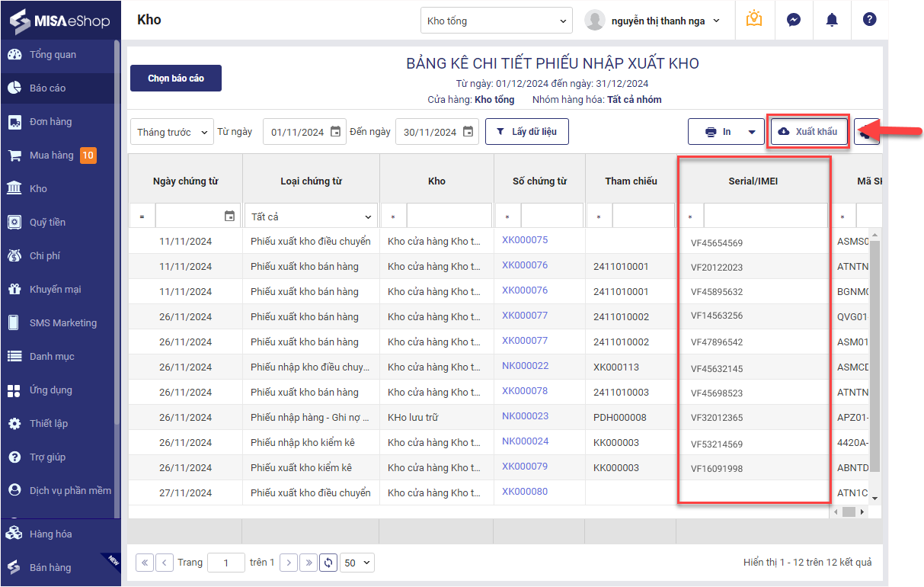This screenshot has height=587, width=924.
Task: Open document link XK000075
Action: click(x=525, y=240)
